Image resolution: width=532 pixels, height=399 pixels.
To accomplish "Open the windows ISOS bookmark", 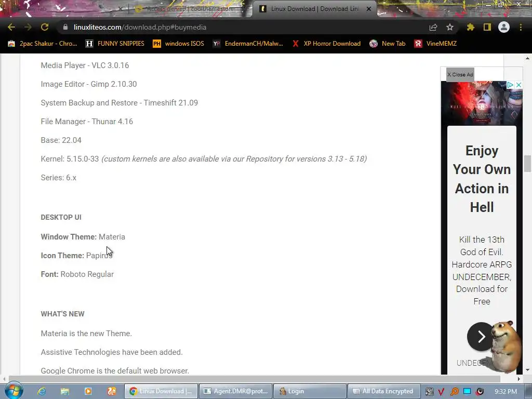I will (x=179, y=44).
